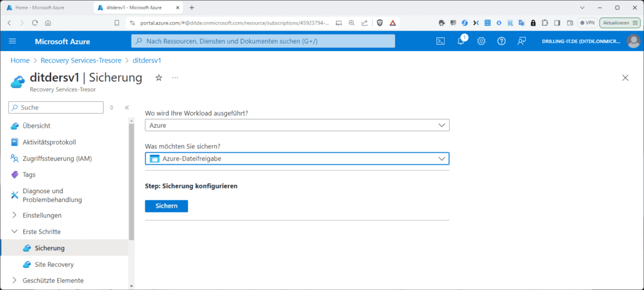Viewport: 644px width, 290px height.
Task: Pin ditdersv1 to favorites with the star
Action: click(158, 77)
